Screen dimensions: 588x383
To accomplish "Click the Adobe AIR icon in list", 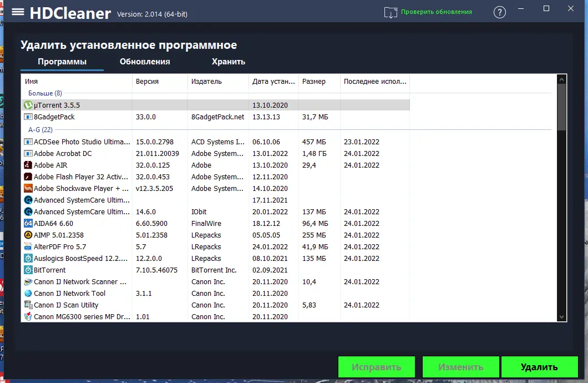I will (x=28, y=165).
